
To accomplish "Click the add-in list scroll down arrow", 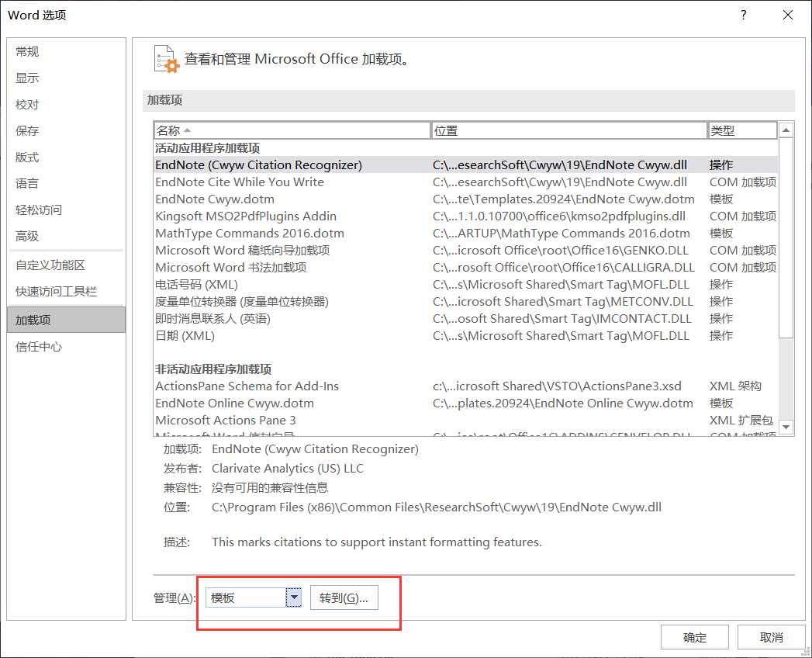I will [x=786, y=427].
